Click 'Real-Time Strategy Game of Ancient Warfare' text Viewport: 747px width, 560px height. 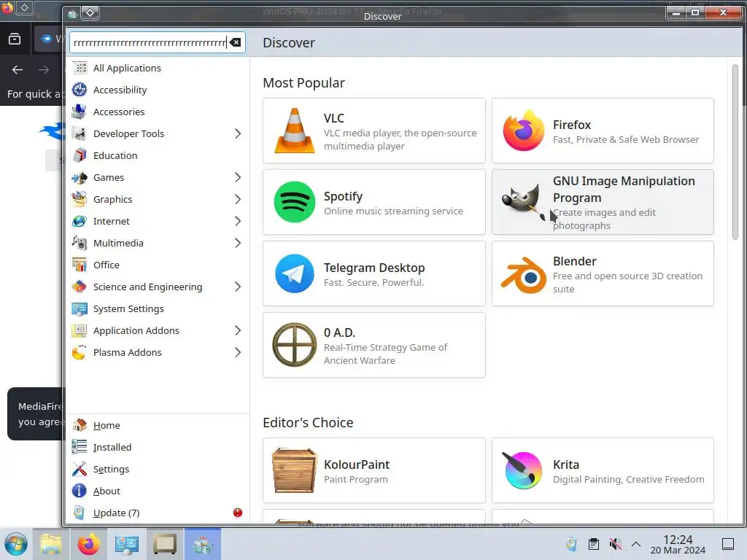(385, 354)
